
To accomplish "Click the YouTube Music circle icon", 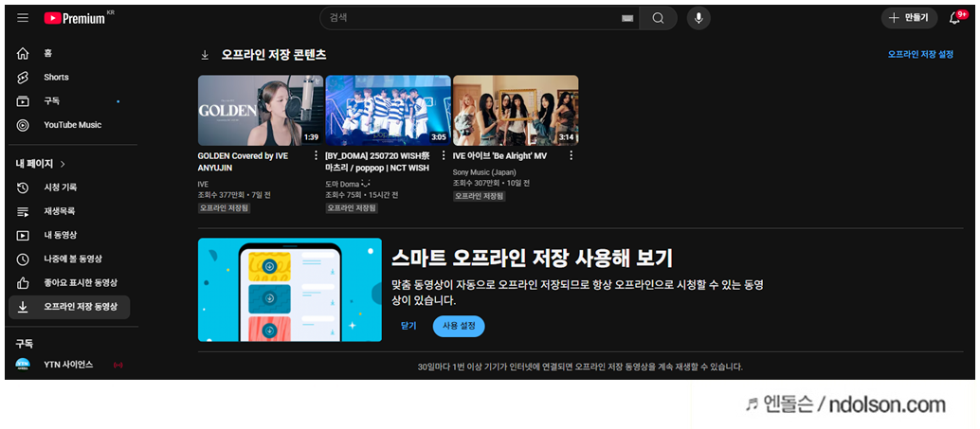I will [23, 126].
